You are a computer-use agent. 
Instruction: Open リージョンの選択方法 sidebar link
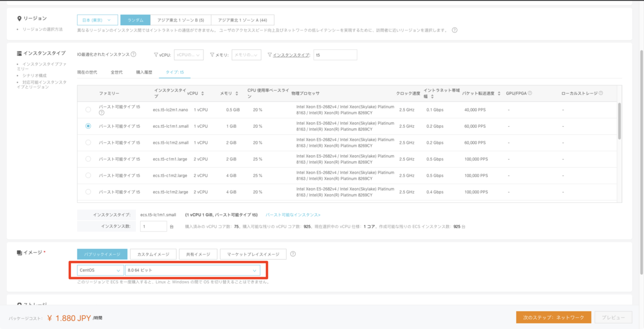[43, 29]
